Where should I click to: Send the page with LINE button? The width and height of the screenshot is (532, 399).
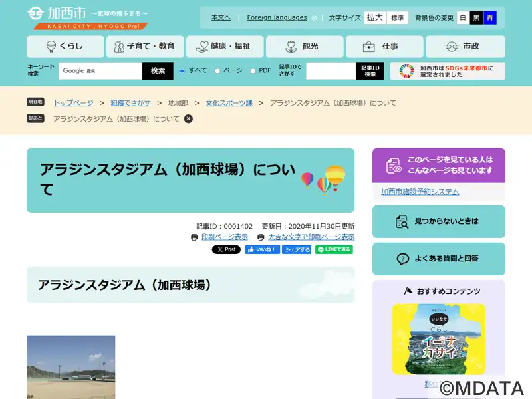click(x=334, y=250)
